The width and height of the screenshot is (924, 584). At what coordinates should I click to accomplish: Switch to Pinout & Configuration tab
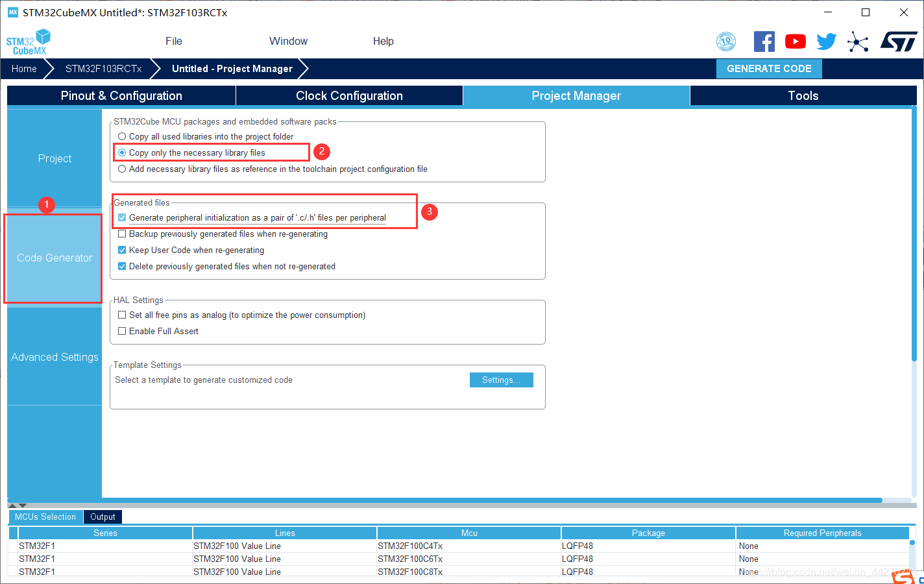click(x=121, y=95)
